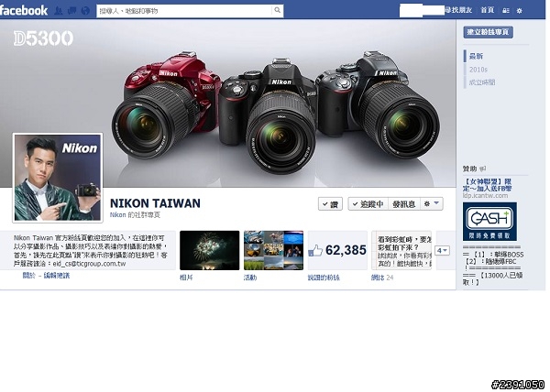Focus the Facebook search field
This screenshot has width=550, height=392.
point(184,11)
